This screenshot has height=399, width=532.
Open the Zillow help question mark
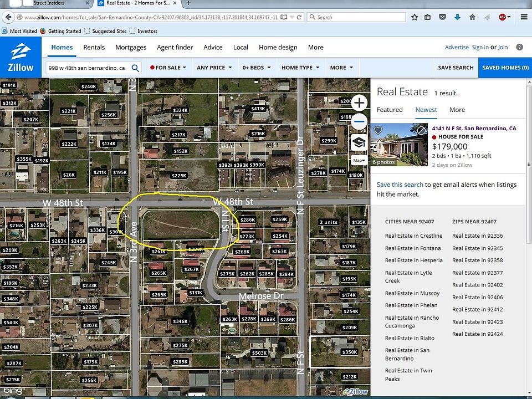pos(519,47)
